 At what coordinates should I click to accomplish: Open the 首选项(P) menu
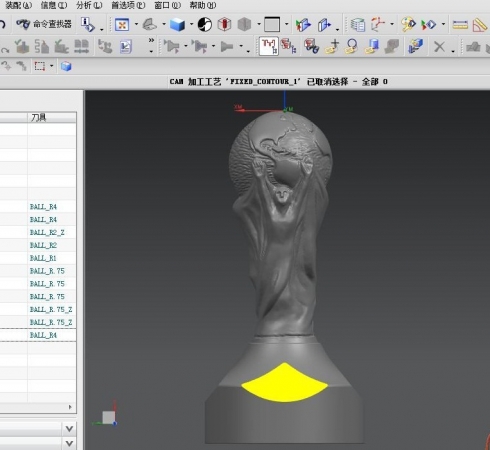(x=128, y=5)
